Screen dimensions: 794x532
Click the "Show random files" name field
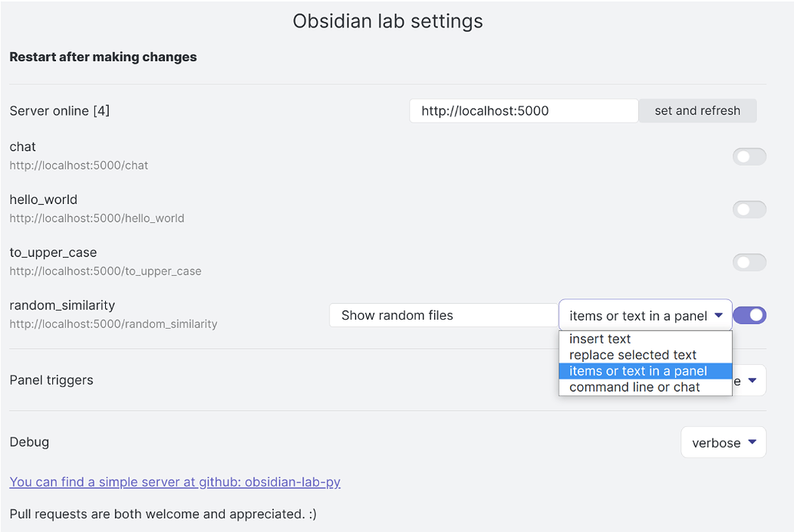(x=443, y=314)
